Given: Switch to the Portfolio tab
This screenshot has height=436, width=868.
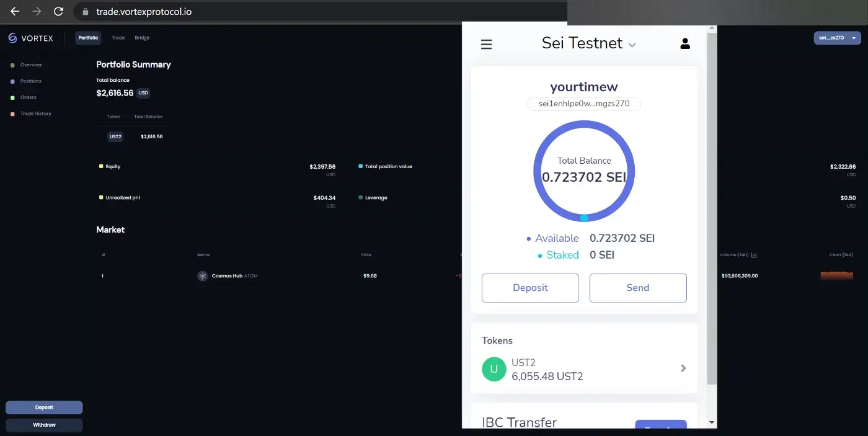Looking at the screenshot, I should click(x=88, y=38).
